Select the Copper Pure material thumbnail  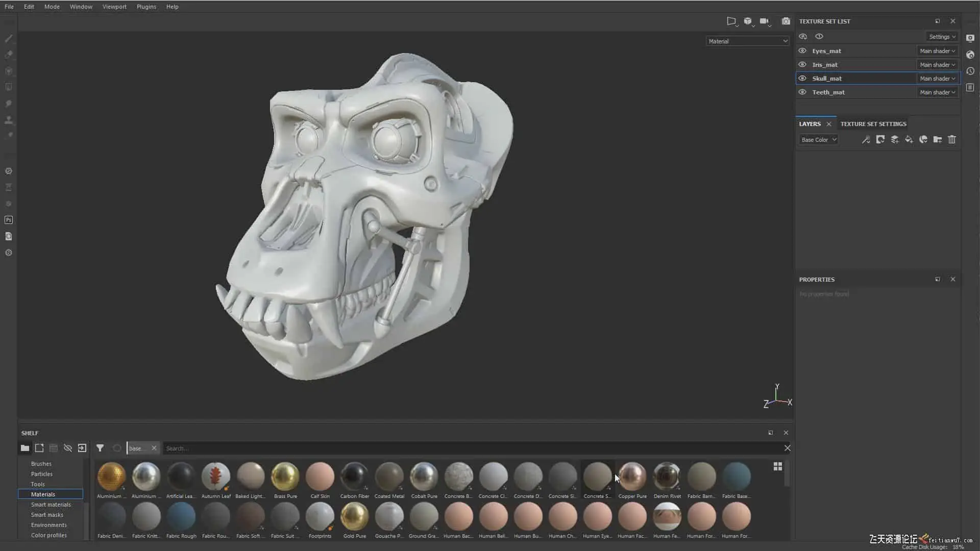(632, 477)
